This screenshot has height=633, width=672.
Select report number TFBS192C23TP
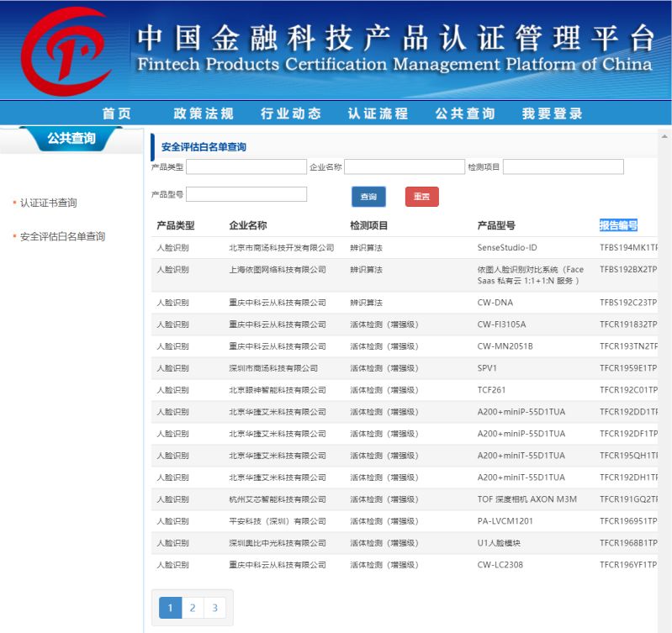coord(628,303)
